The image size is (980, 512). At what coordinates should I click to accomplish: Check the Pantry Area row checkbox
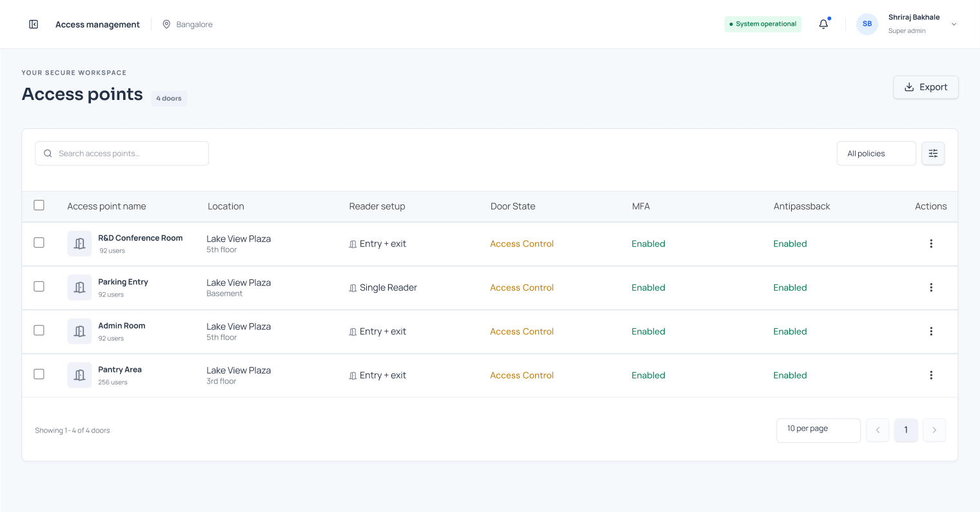point(39,374)
